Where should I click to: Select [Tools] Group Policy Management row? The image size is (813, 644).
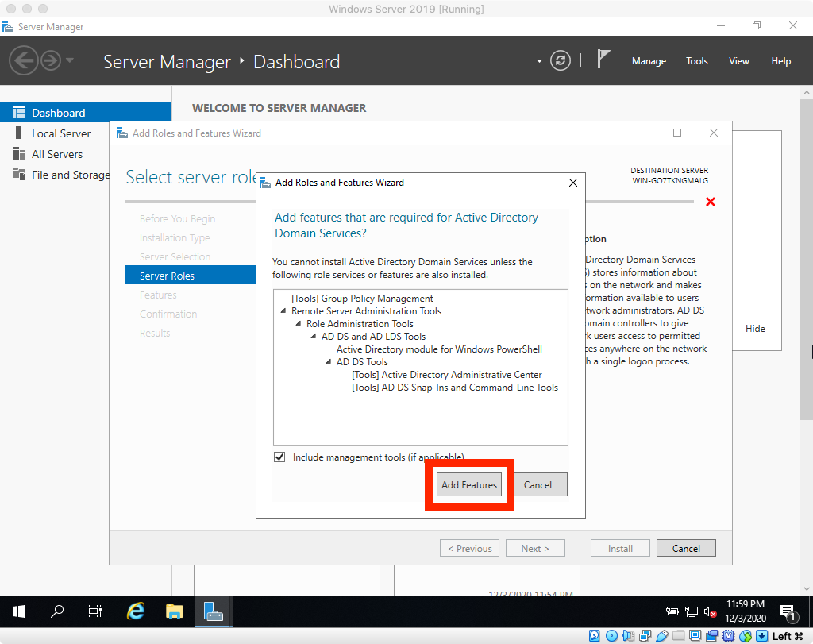pos(362,298)
